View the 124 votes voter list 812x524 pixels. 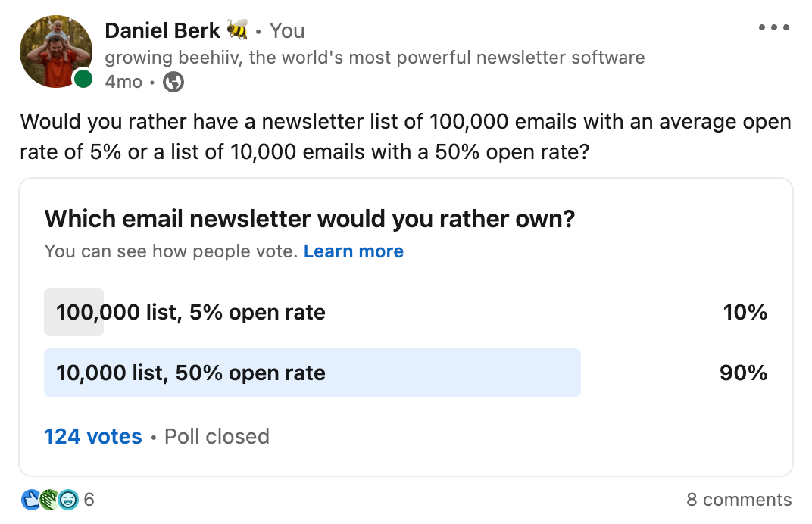93,437
